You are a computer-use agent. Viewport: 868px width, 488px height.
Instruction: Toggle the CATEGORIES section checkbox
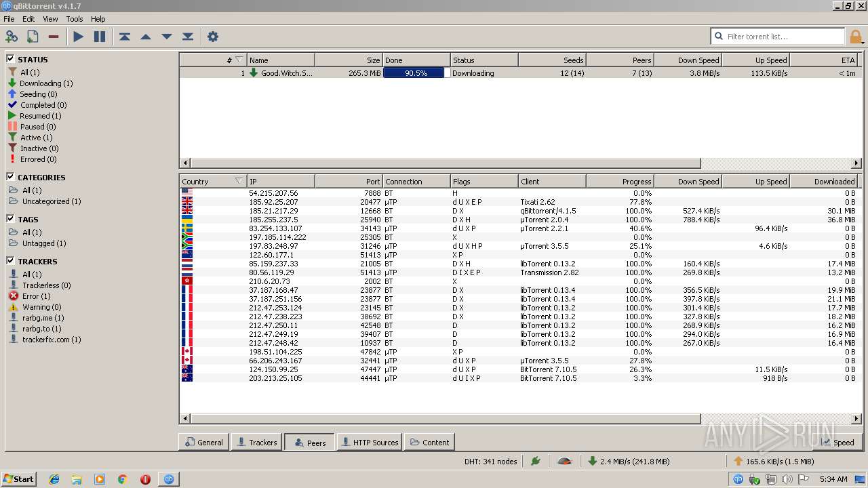click(11, 178)
